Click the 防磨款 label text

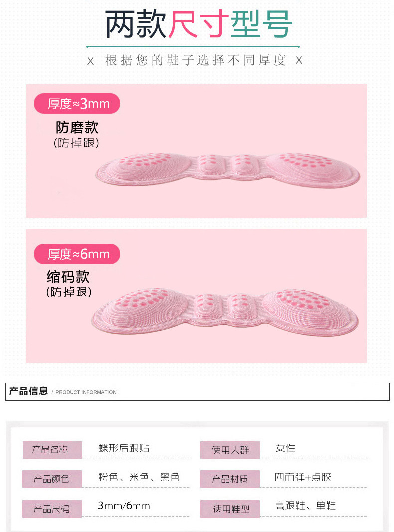pos(77,128)
